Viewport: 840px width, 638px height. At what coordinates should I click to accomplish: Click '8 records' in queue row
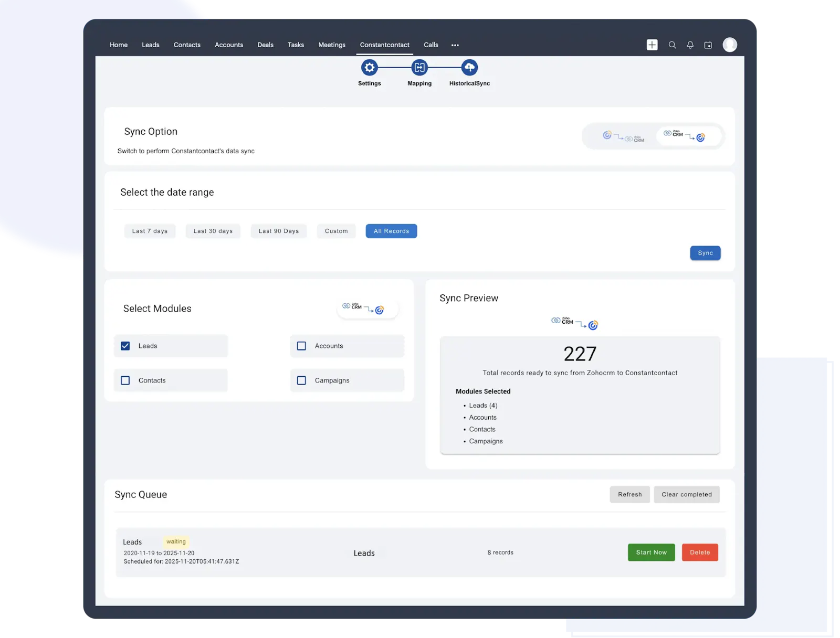coord(500,552)
